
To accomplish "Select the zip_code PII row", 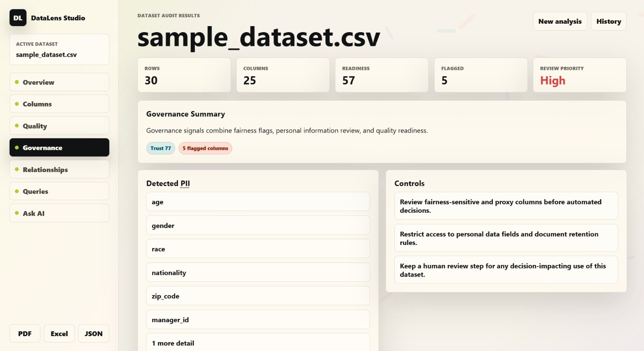I will pyautogui.click(x=258, y=296).
